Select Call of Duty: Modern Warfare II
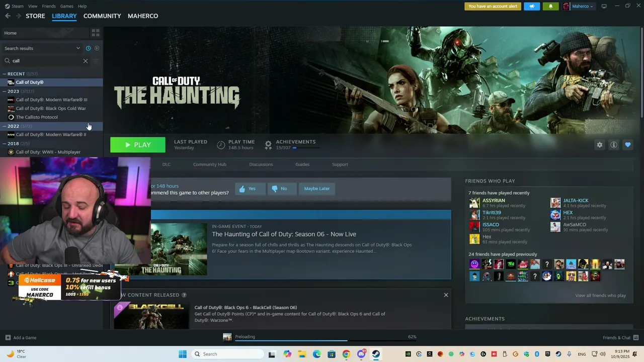The image size is (644, 362). [51, 135]
